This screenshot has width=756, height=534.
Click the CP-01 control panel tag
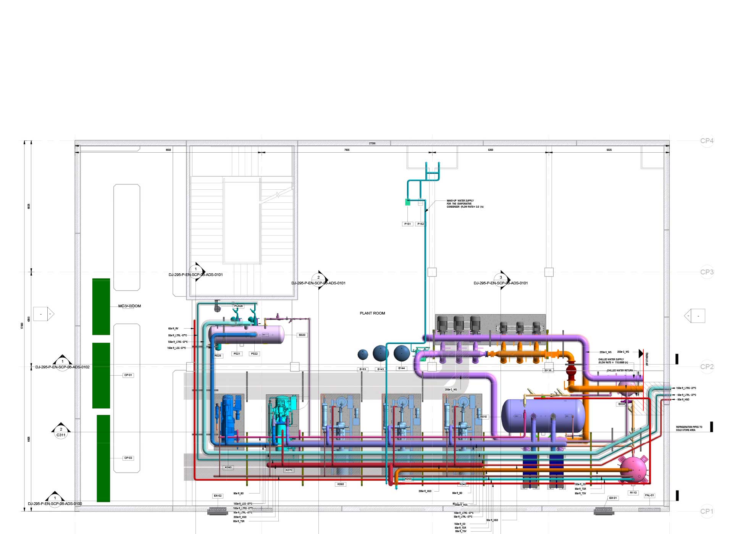point(128,375)
